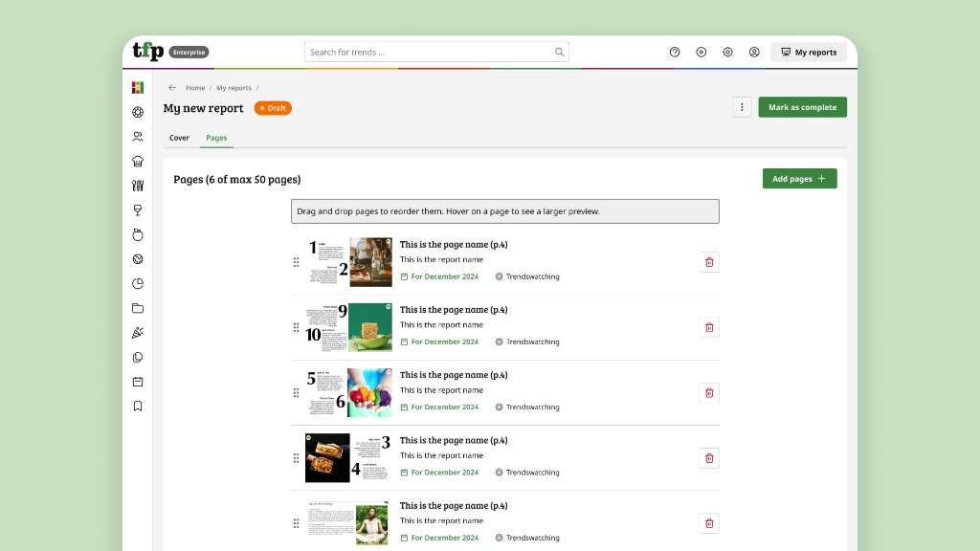The height and width of the screenshot is (551, 980).
Task: Open the settings gear icon
Action: 727,52
